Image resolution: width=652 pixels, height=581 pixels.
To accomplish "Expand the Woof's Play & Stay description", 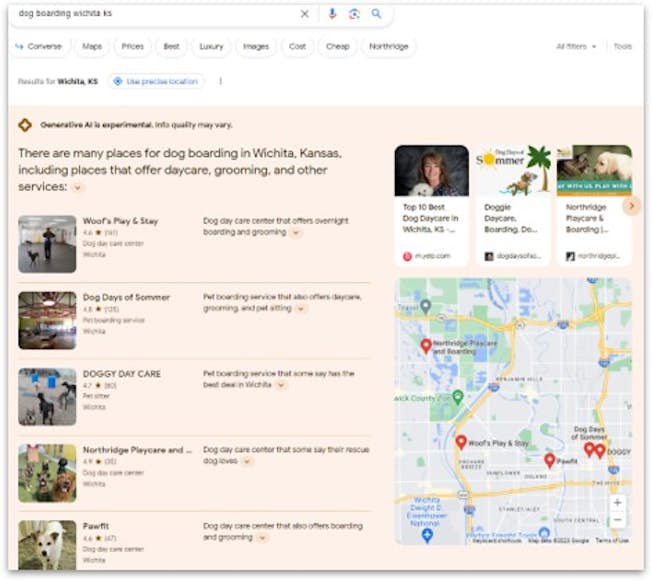I will (295, 232).
